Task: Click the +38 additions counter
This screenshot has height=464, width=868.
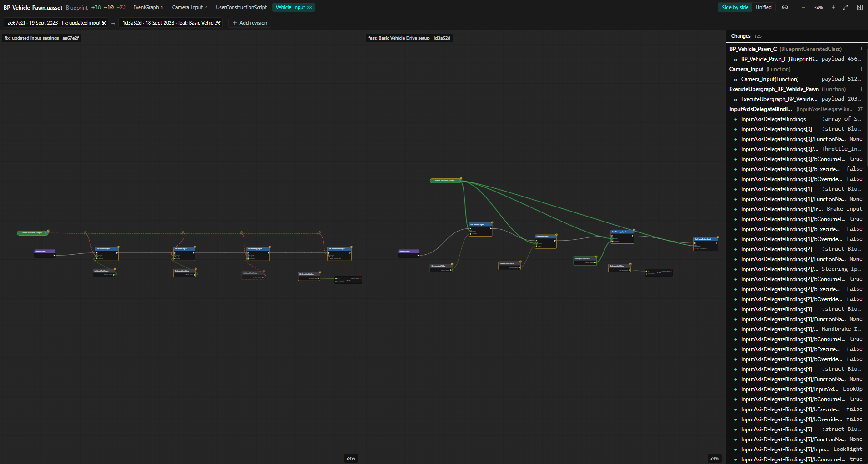Action: click(x=96, y=7)
